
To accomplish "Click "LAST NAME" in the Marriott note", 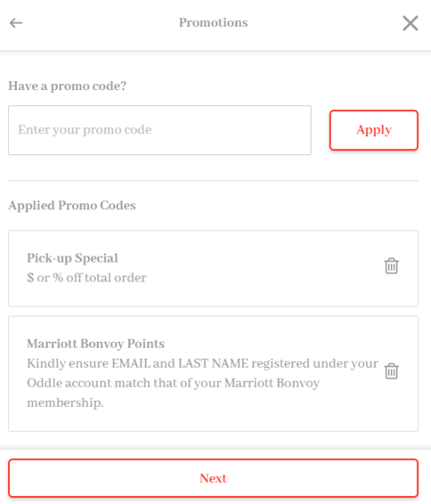I will pos(213,363).
